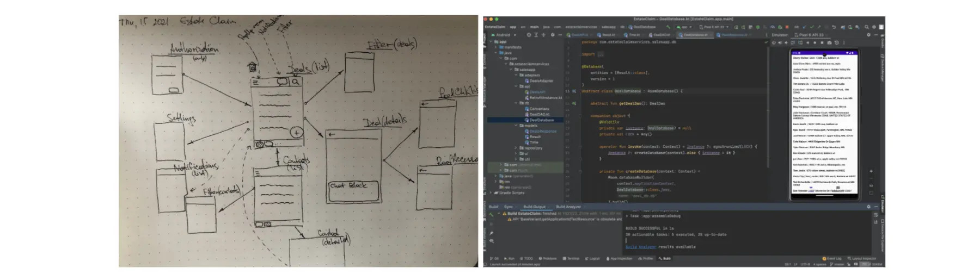
Task: Click the Search Everywhere magnifier icon
Action: point(866,27)
